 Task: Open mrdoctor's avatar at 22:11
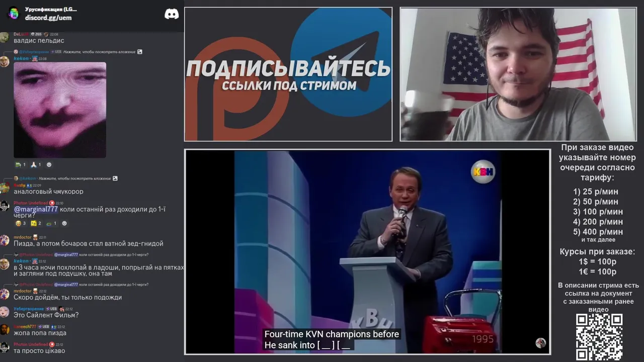(x=5, y=240)
